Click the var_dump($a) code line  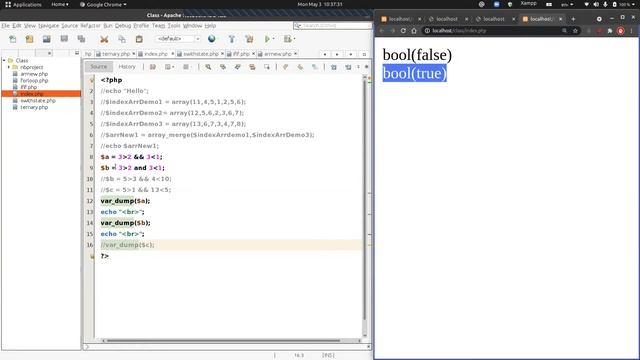pyautogui.click(x=125, y=201)
